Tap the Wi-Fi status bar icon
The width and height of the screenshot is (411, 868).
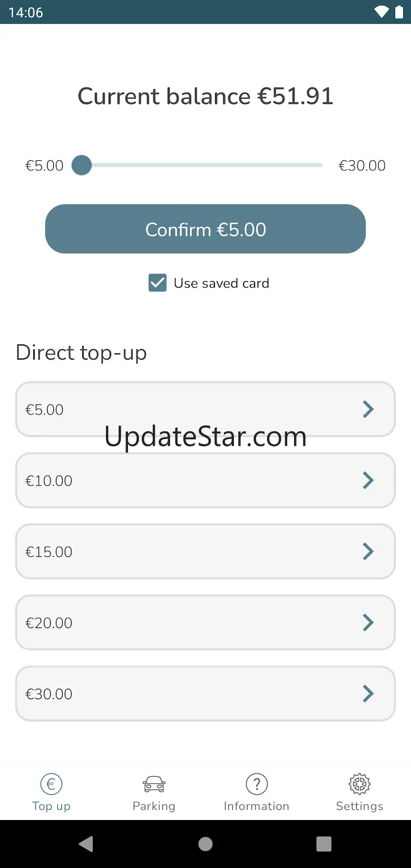381,12
